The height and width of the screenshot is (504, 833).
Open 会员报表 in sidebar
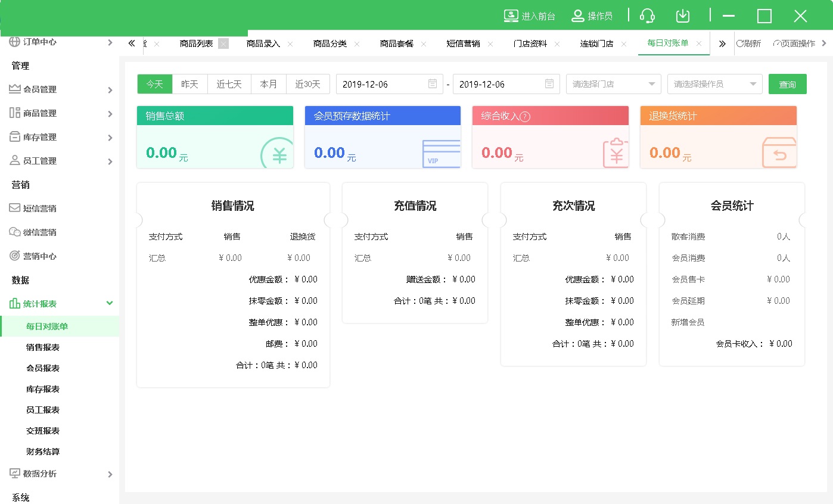click(x=43, y=368)
